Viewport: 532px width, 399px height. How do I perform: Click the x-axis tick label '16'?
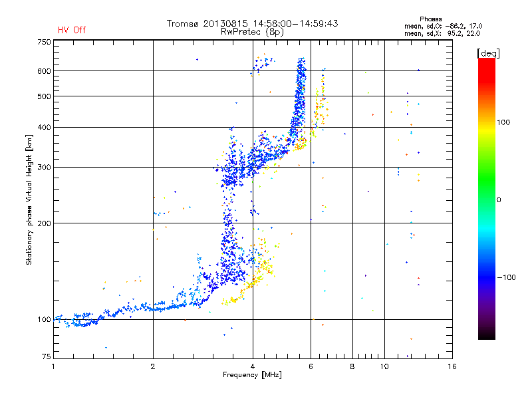[452, 366]
